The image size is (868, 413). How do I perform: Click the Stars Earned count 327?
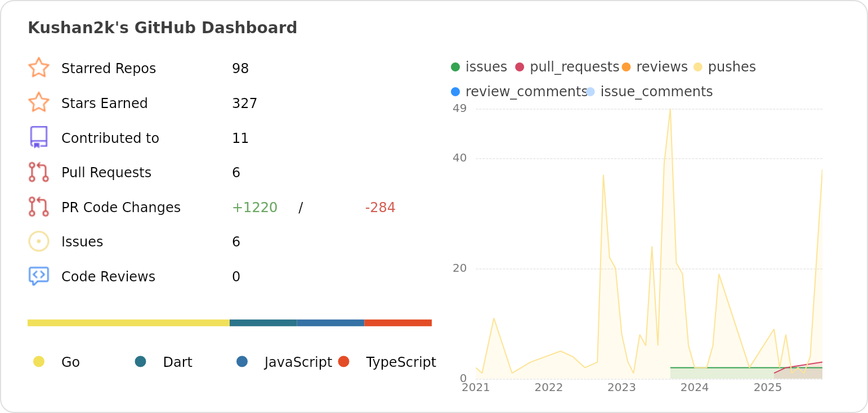244,103
